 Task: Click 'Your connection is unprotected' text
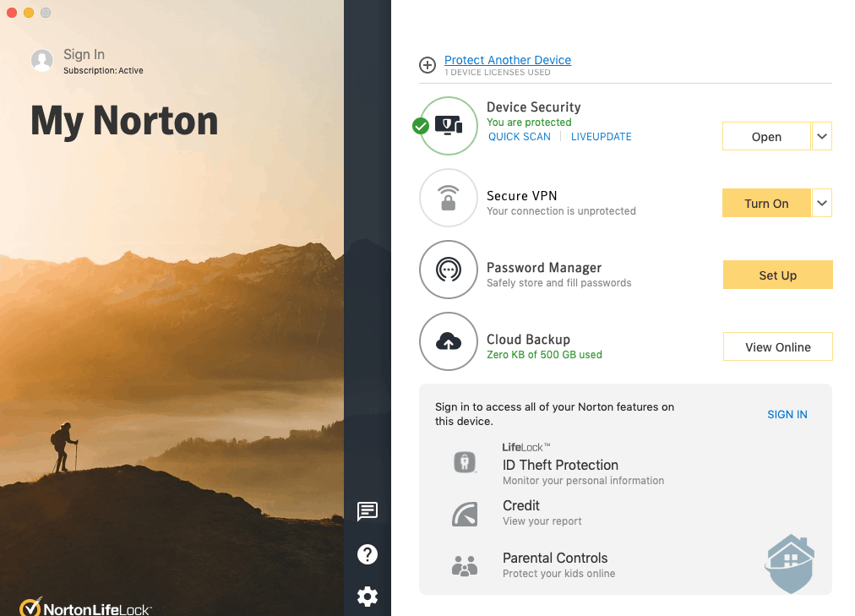pos(561,211)
